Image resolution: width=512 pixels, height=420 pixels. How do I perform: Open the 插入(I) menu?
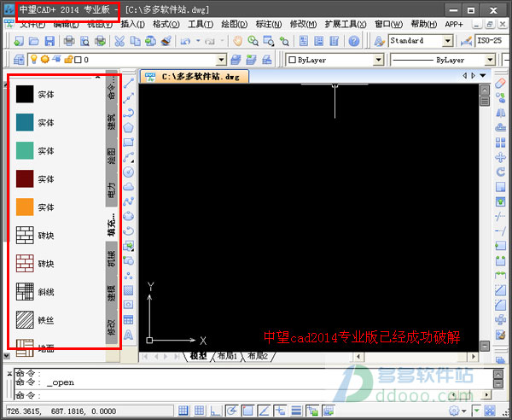[x=132, y=24]
